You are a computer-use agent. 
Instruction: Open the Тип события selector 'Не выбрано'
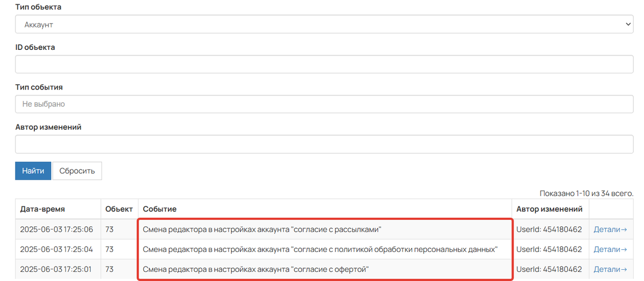click(x=324, y=104)
